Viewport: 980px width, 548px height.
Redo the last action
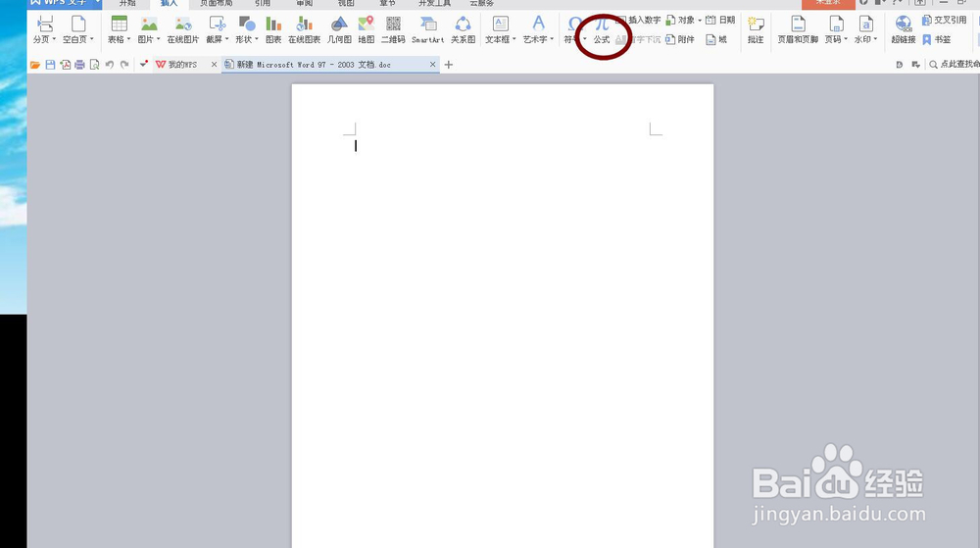[x=124, y=65]
